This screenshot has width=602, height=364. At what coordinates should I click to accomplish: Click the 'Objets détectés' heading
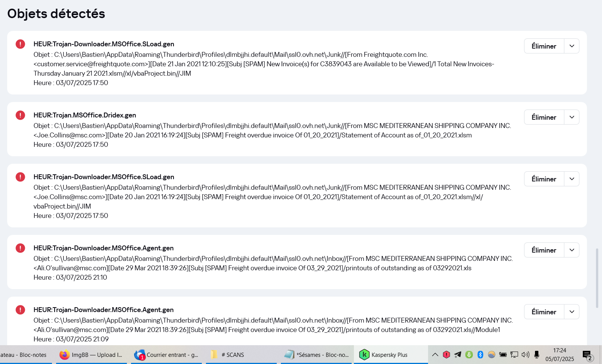(x=56, y=14)
